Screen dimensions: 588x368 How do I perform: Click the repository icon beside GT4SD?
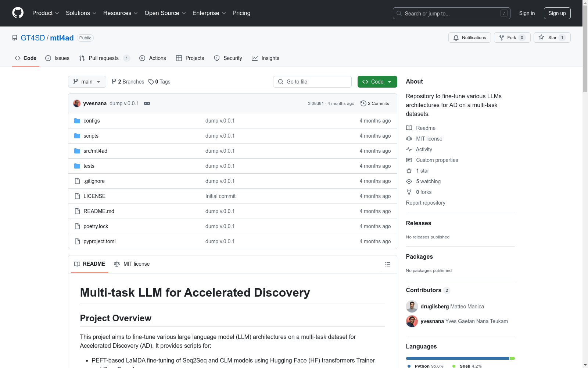pyautogui.click(x=15, y=38)
